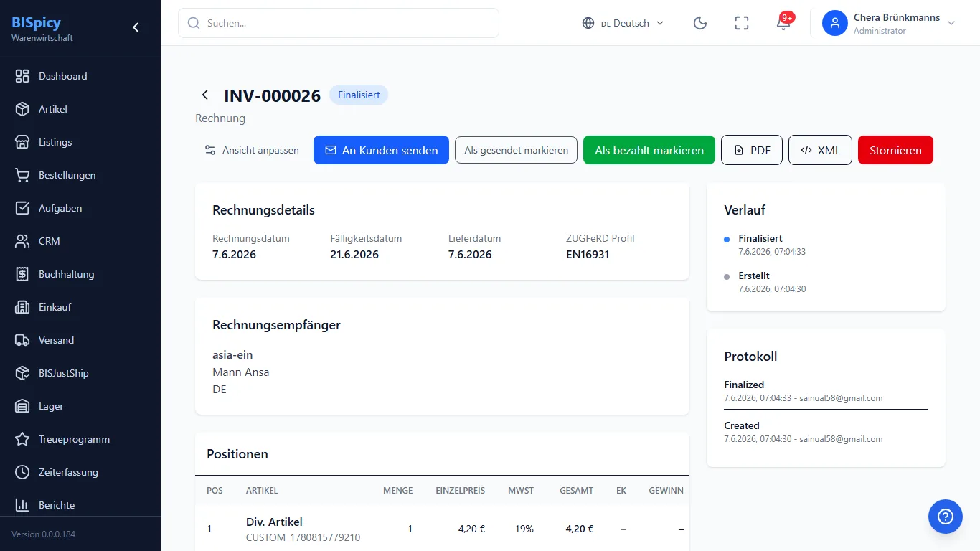Click Finalized entry in Protokoll

[x=744, y=385]
